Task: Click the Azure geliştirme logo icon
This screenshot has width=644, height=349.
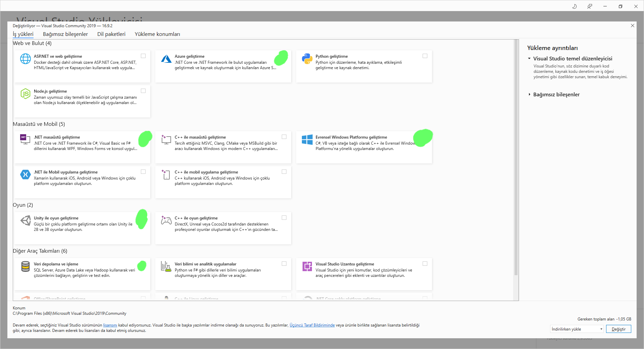Action: pyautogui.click(x=166, y=59)
